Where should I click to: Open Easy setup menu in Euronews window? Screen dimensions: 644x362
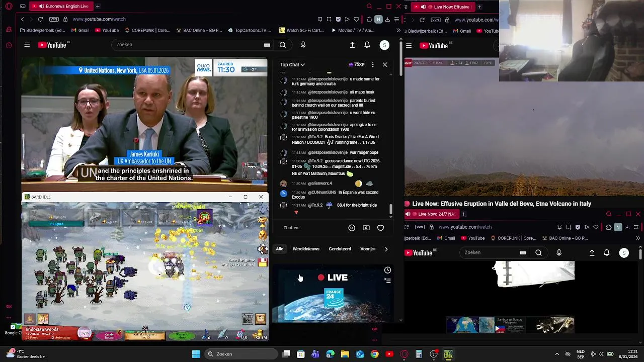click(x=396, y=19)
